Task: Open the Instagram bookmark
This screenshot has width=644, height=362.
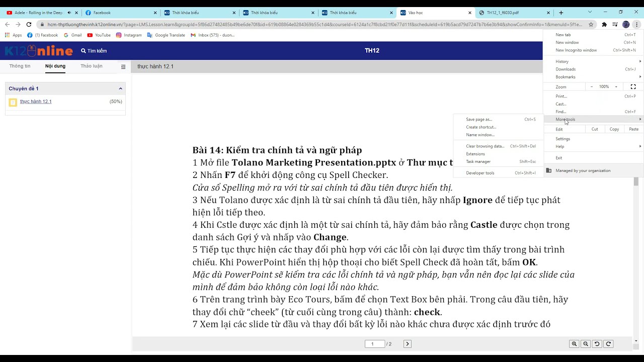Action: pos(129,35)
